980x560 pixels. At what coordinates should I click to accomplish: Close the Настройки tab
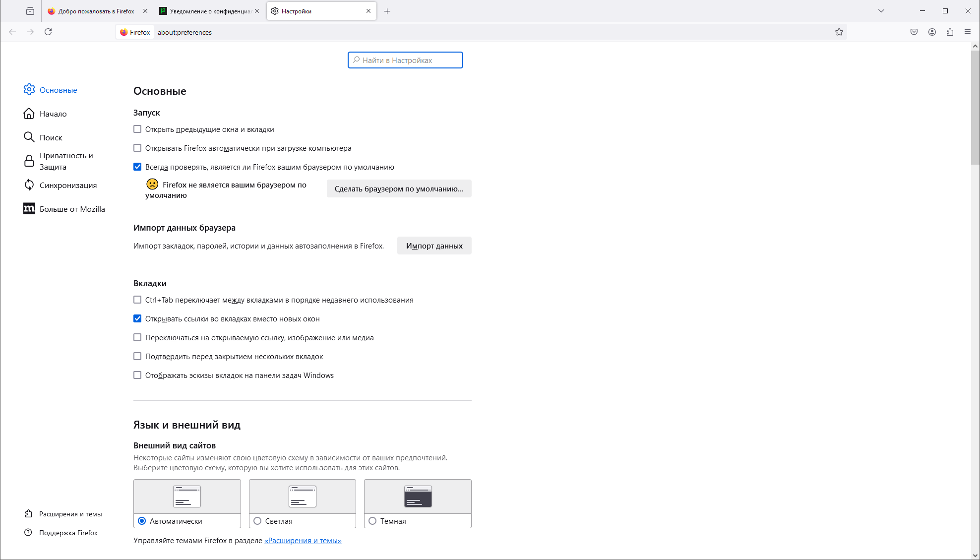(368, 11)
